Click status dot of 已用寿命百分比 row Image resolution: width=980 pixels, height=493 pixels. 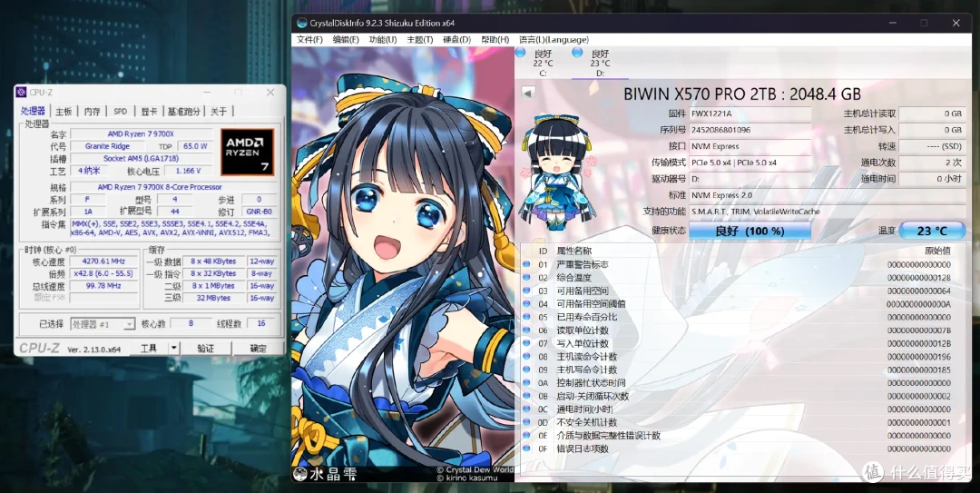point(527,317)
